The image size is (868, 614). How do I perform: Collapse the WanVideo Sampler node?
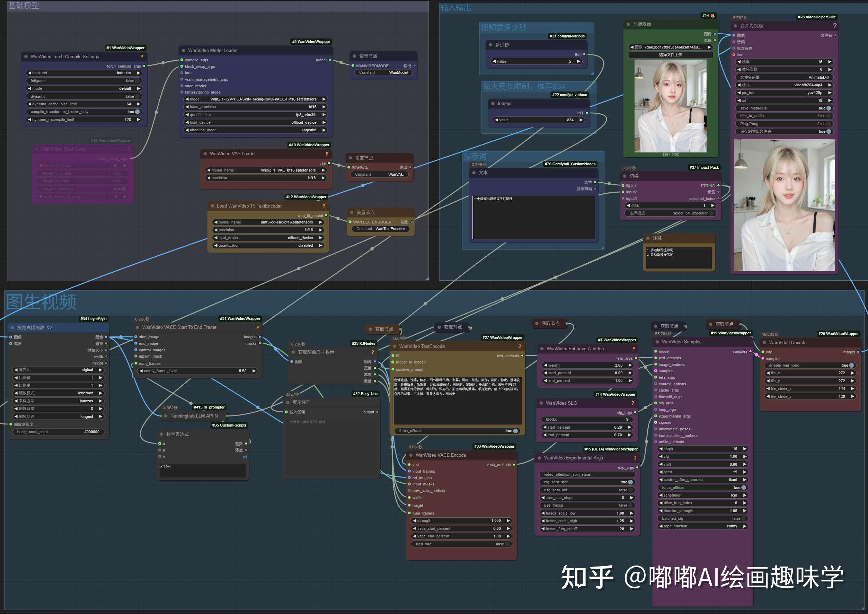click(657, 342)
